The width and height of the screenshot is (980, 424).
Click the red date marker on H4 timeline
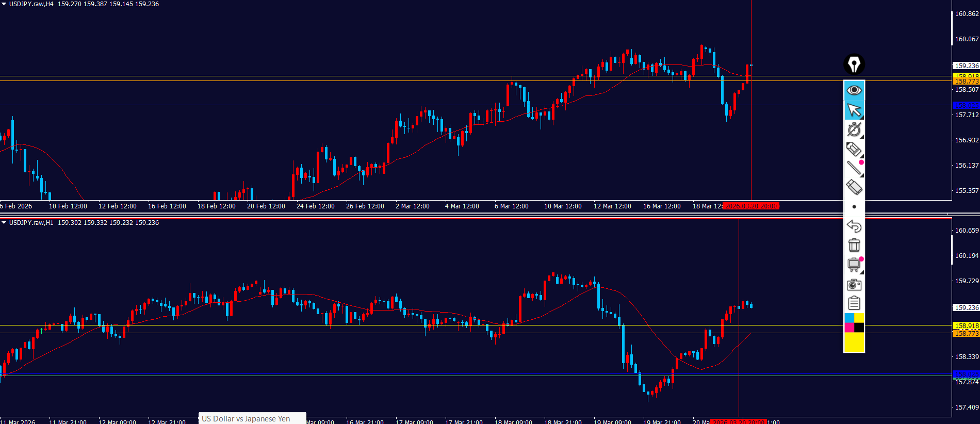coord(751,206)
